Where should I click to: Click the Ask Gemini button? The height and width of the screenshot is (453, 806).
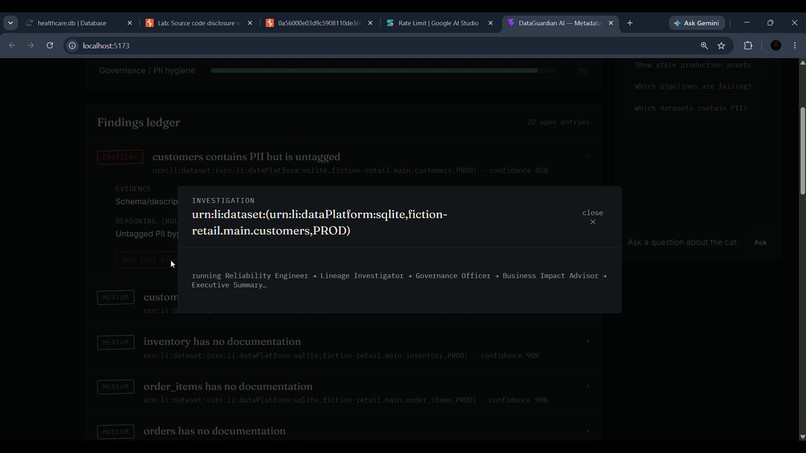697,23
